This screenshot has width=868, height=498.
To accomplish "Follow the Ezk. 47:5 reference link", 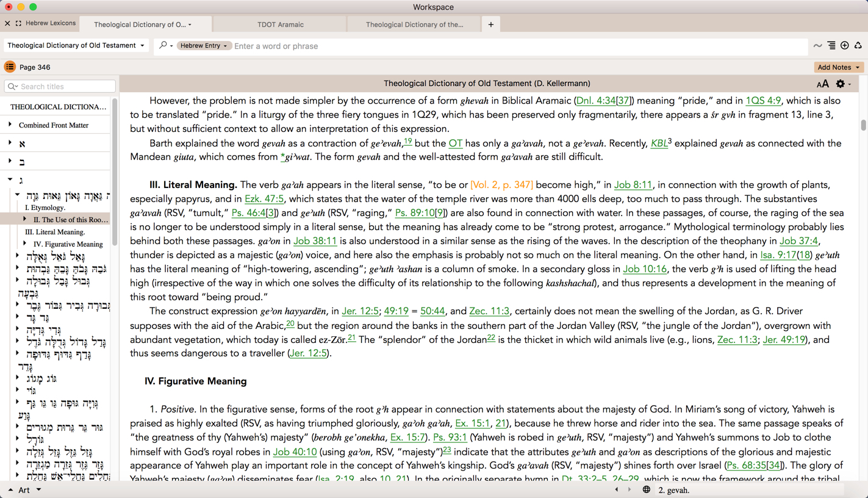I will coord(264,199).
